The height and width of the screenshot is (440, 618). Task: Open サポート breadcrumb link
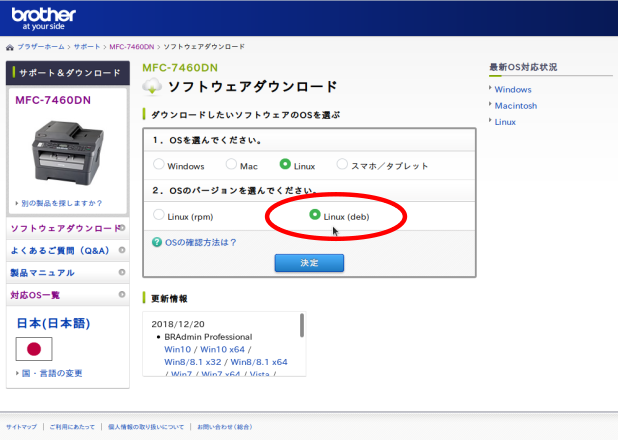87,47
